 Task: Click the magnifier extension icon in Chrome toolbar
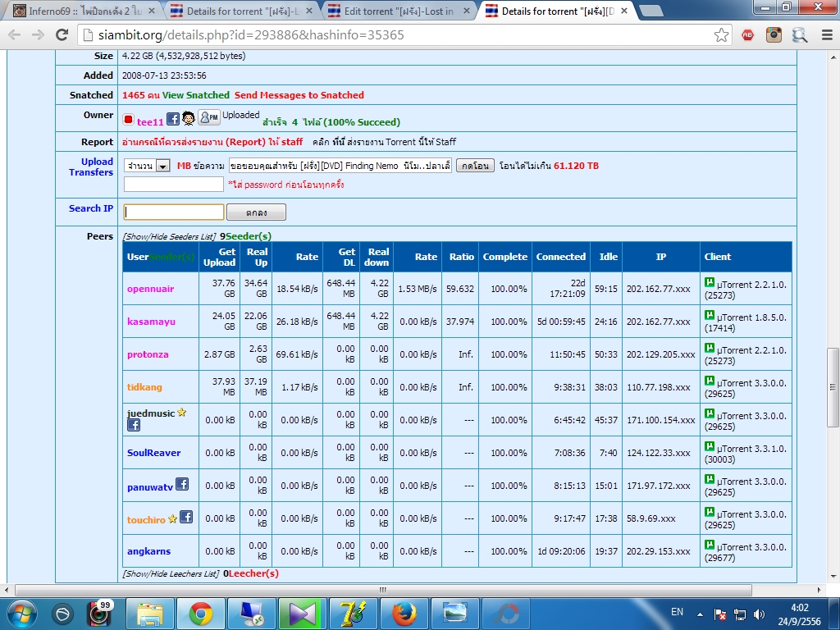pyautogui.click(x=800, y=35)
